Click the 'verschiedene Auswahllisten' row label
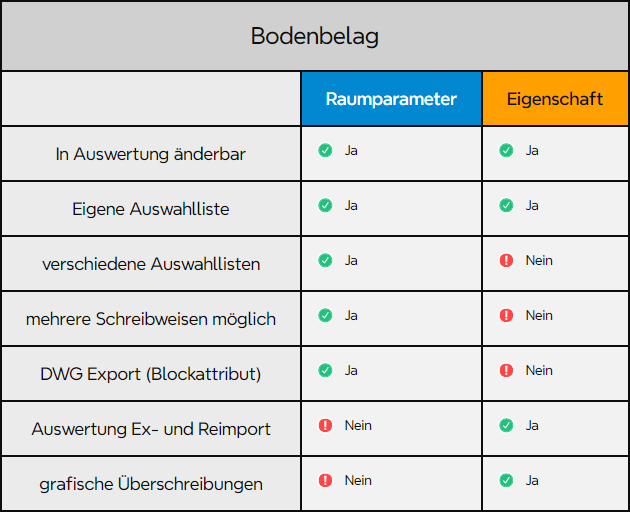 [151, 264]
